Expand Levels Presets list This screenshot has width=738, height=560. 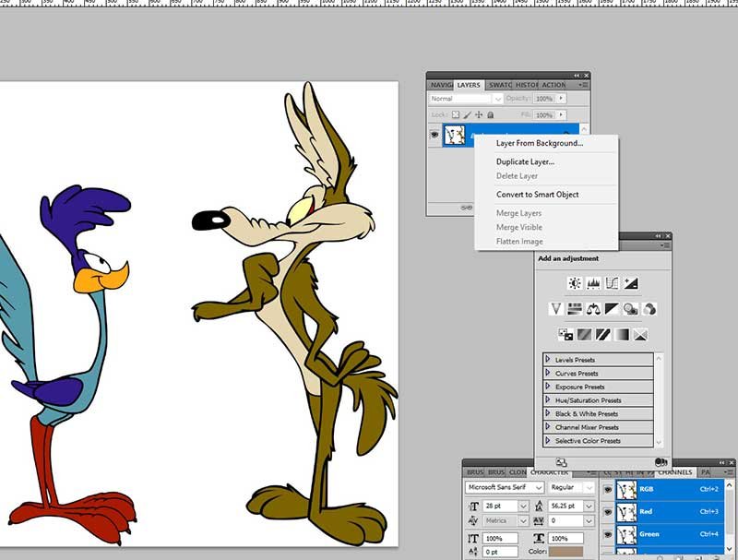[x=547, y=360]
